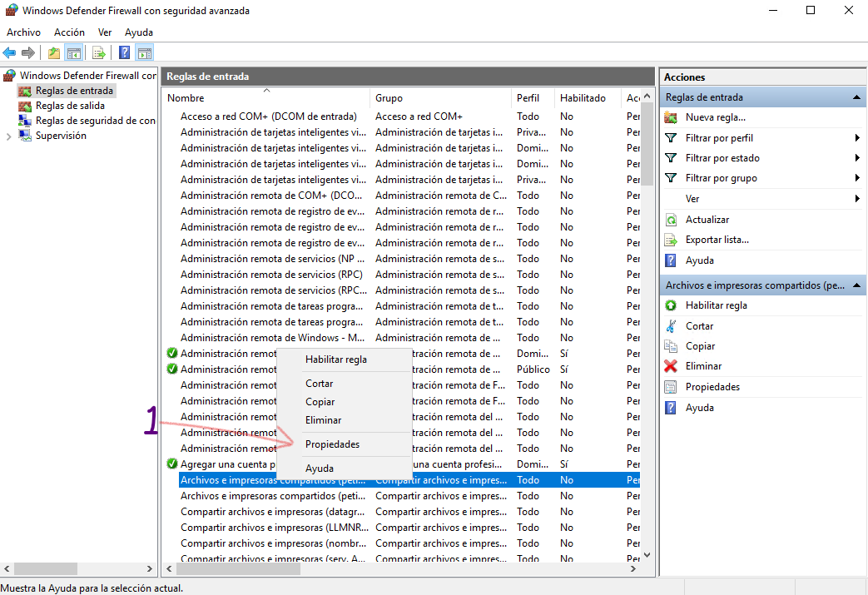
Task: Toggle the Show/Hide Action Pane toolbar icon
Action: [x=145, y=53]
